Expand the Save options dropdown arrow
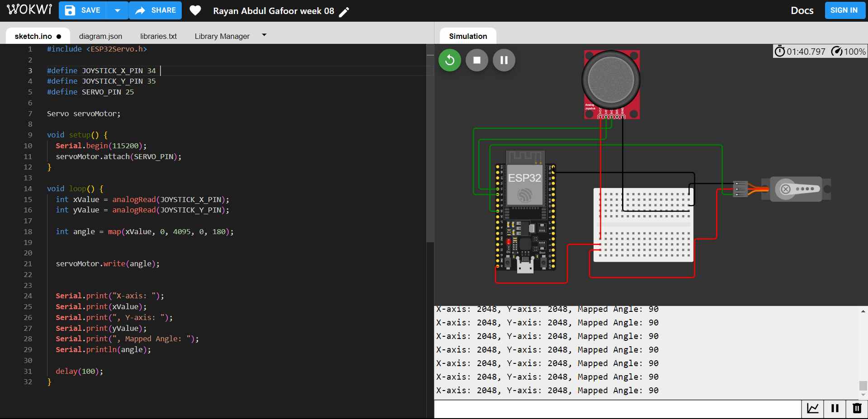 click(x=118, y=10)
